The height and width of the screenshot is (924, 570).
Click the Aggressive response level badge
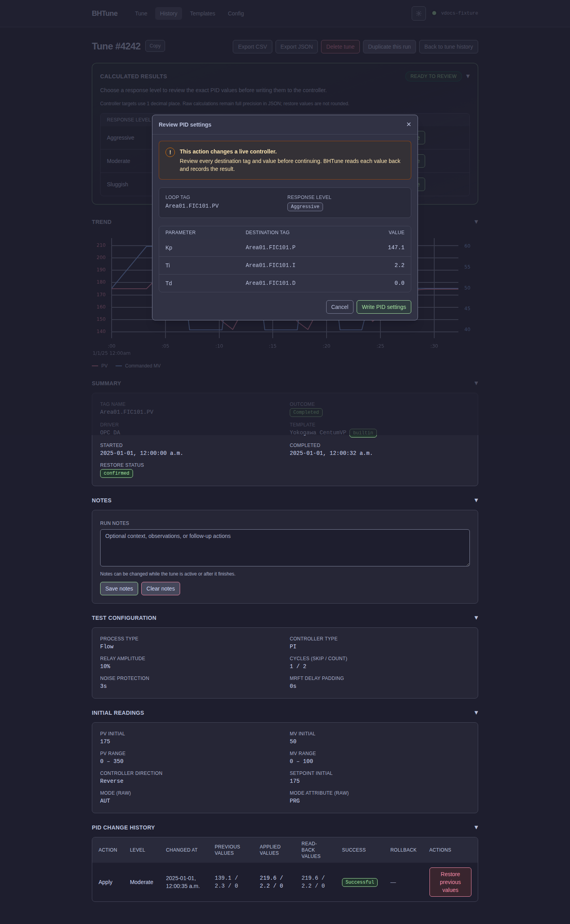pos(305,207)
